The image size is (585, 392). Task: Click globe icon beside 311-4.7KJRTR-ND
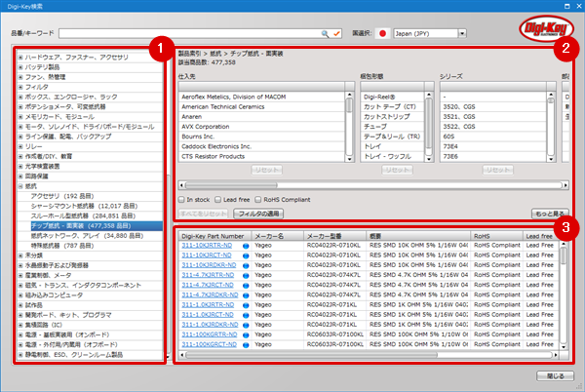(246, 276)
